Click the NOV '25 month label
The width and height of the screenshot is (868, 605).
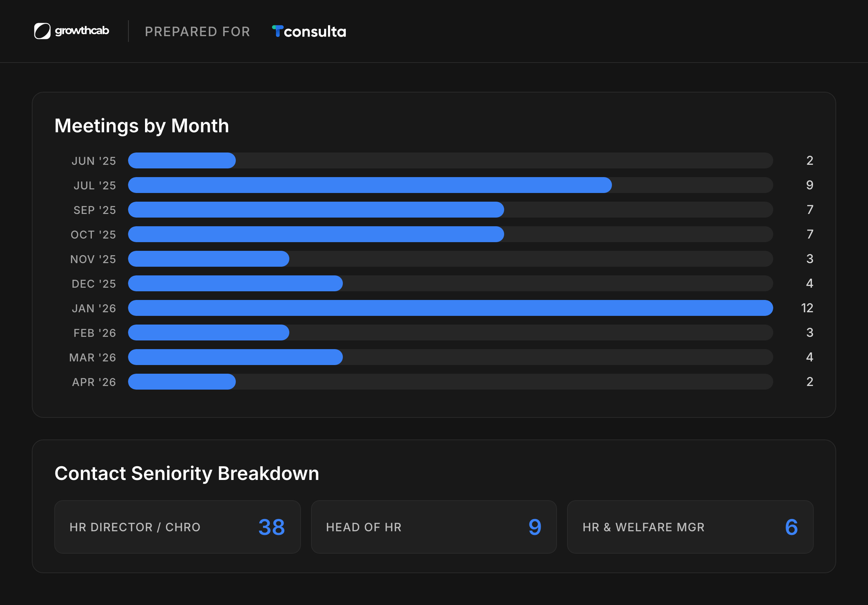coord(93,259)
